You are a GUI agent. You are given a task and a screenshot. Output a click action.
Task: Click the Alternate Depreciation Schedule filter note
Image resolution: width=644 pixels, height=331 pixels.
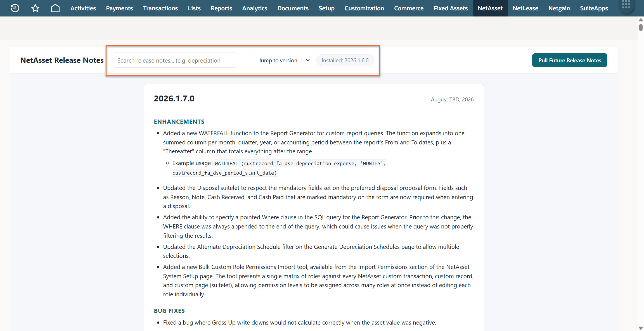pyautogui.click(x=311, y=251)
